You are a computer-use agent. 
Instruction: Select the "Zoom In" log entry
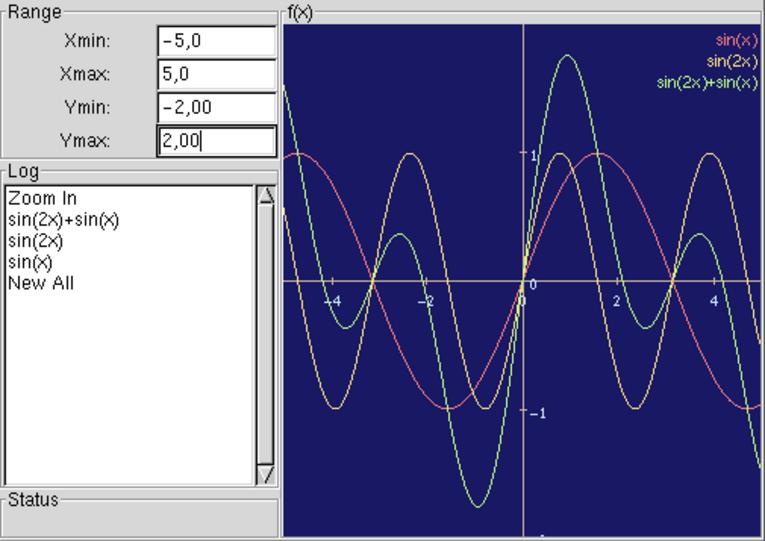tap(42, 198)
